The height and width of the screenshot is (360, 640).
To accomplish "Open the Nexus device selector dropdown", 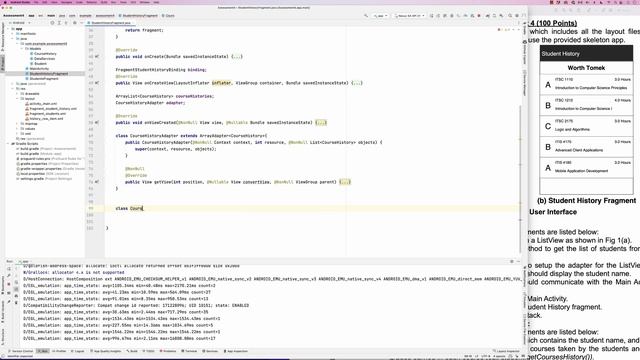I will [x=410, y=16].
